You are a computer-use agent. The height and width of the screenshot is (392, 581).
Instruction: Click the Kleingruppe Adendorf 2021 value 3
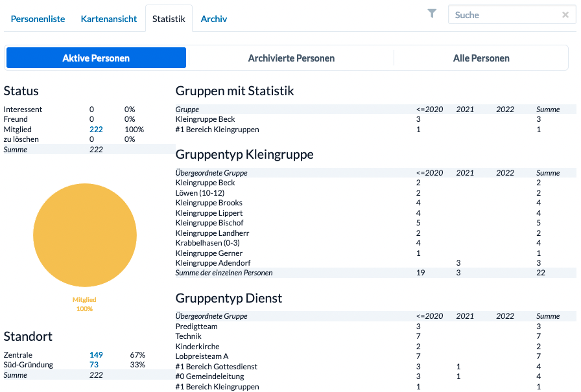pyautogui.click(x=458, y=263)
